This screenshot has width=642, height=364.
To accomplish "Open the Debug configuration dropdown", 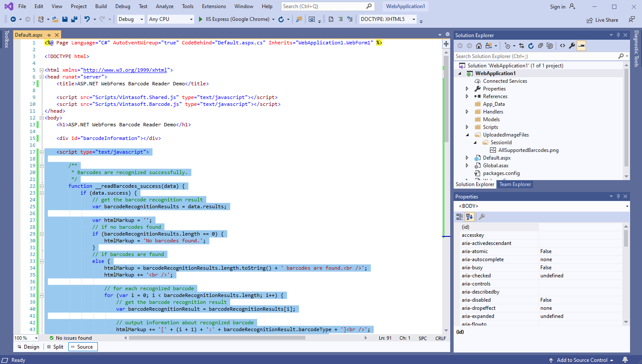I will [x=131, y=19].
